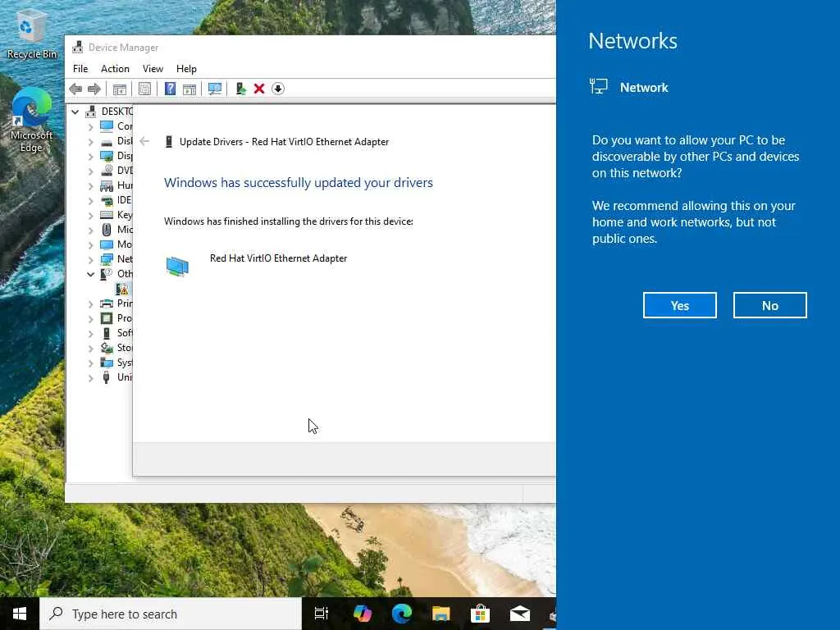Open the Action menu in Device Manager
Viewport: 840px width, 630px height.
click(x=115, y=69)
